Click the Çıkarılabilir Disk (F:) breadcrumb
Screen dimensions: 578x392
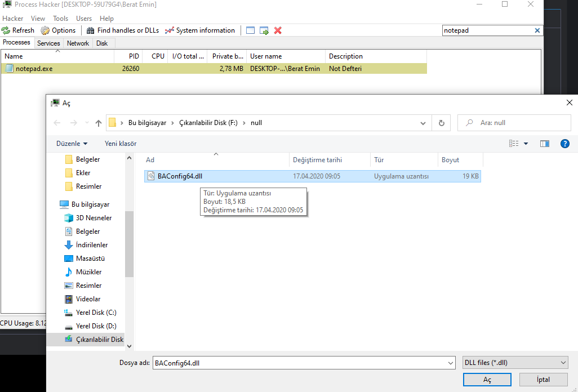208,123
